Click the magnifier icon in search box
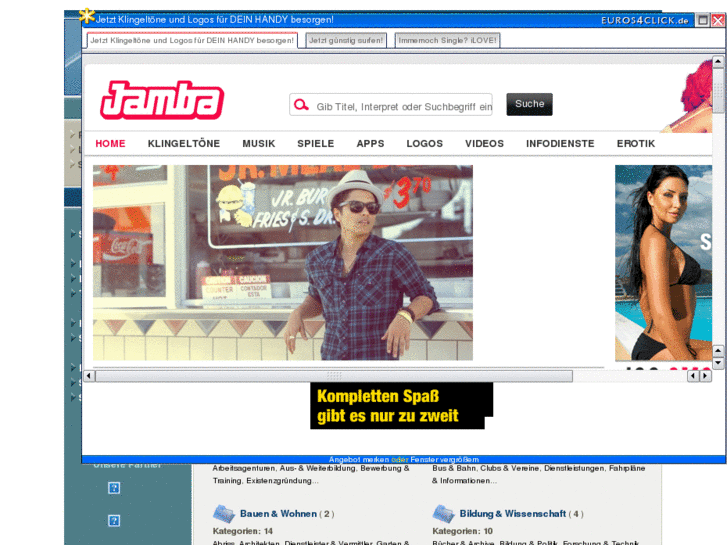The width and height of the screenshot is (727, 545). tap(301, 105)
